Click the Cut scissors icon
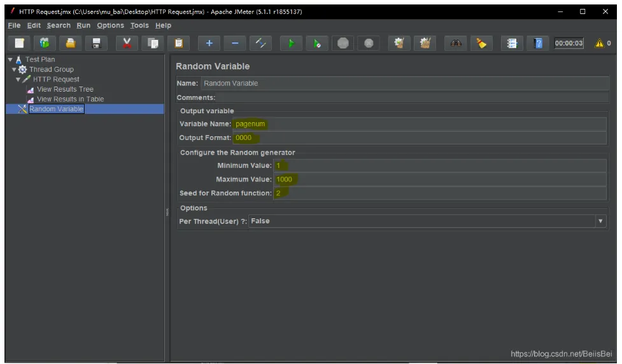This screenshot has width=622, height=364. pyautogui.click(x=127, y=43)
